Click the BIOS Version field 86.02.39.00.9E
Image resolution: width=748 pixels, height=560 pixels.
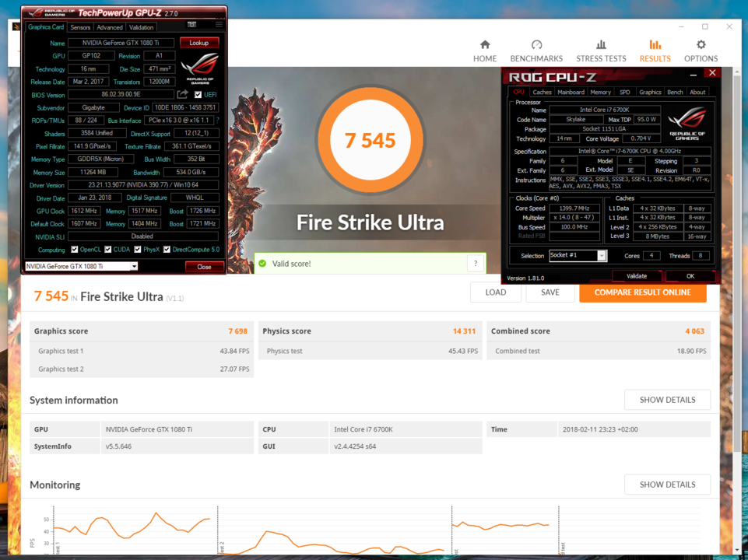pyautogui.click(x=121, y=95)
